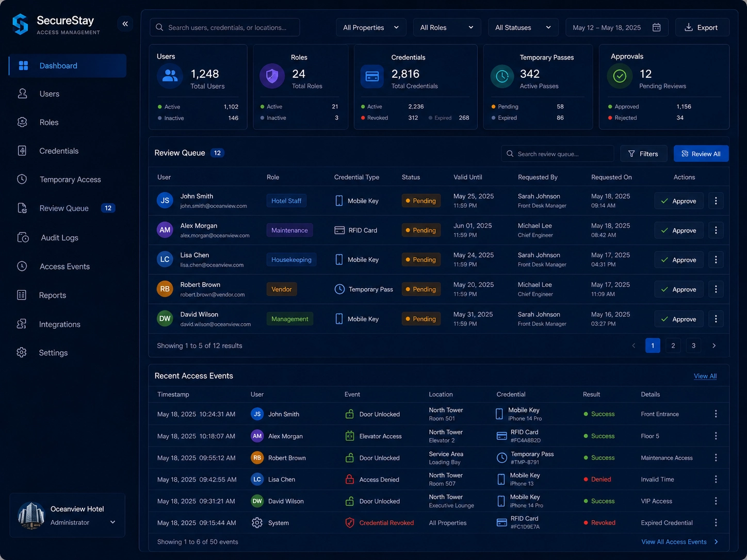Click the Total Roles shield icon
This screenshot has width=747, height=560.
click(x=272, y=76)
